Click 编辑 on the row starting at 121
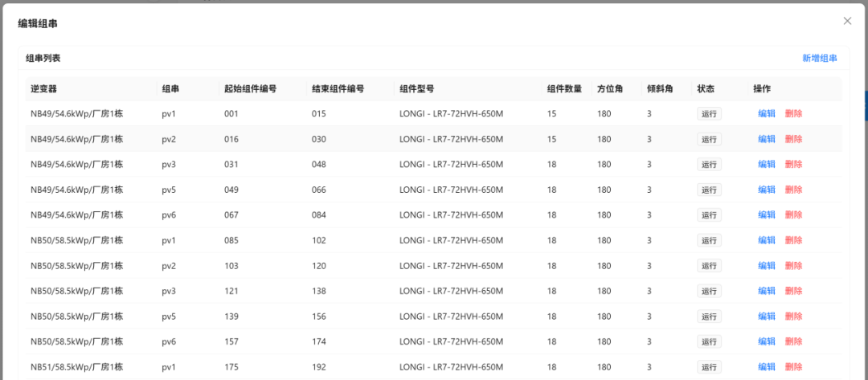 [766, 291]
